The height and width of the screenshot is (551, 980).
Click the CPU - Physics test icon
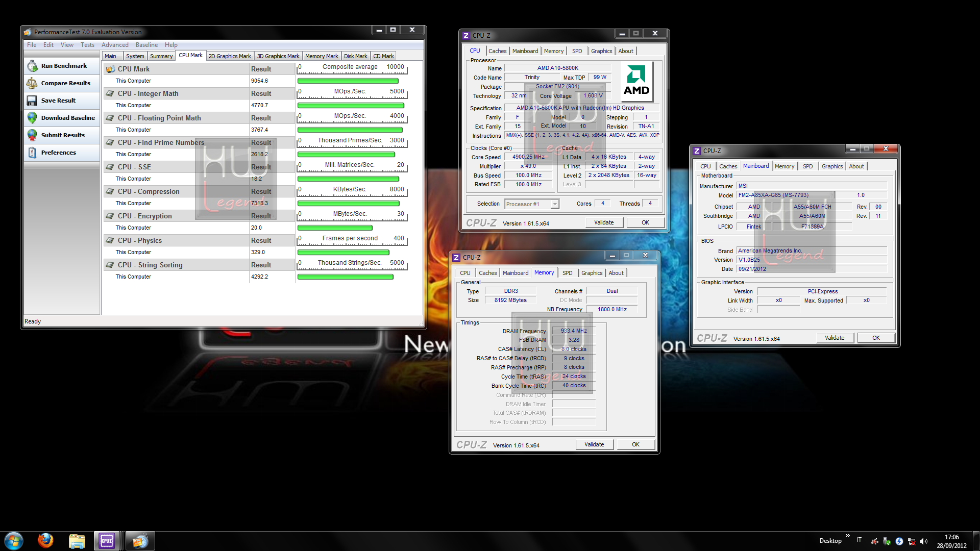[110, 241]
